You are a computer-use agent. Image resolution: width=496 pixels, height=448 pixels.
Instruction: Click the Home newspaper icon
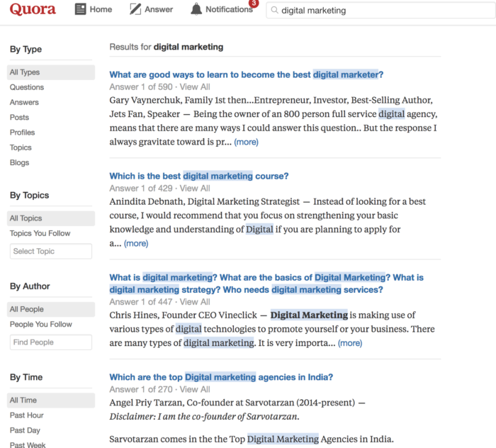[80, 9]
